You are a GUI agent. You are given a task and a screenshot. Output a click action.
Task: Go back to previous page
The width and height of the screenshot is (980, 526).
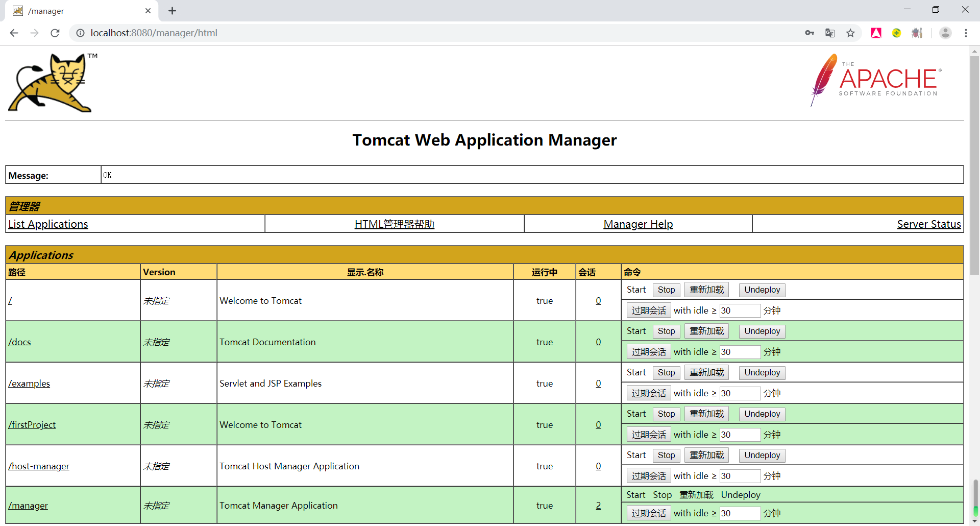coord(14,33)
